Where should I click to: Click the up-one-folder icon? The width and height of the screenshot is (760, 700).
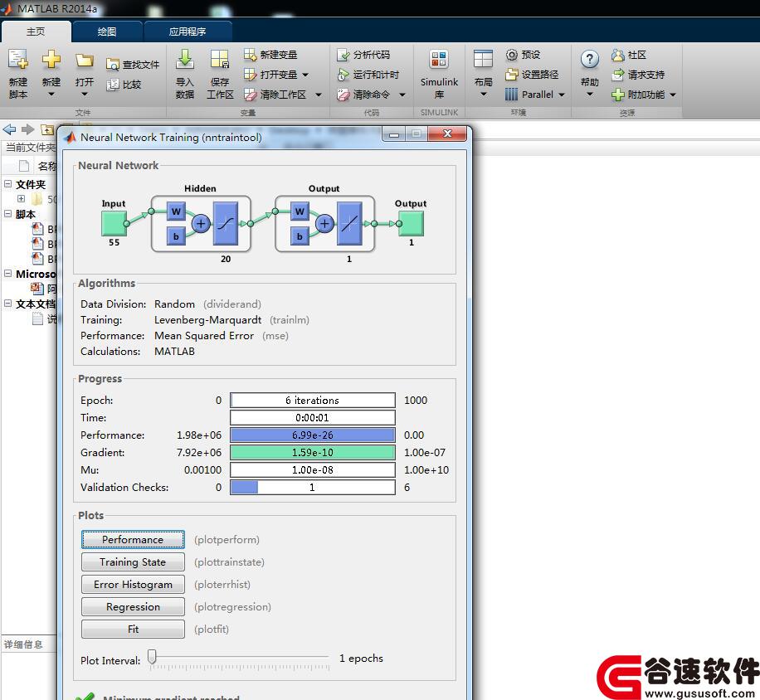[x=47, y=129]
